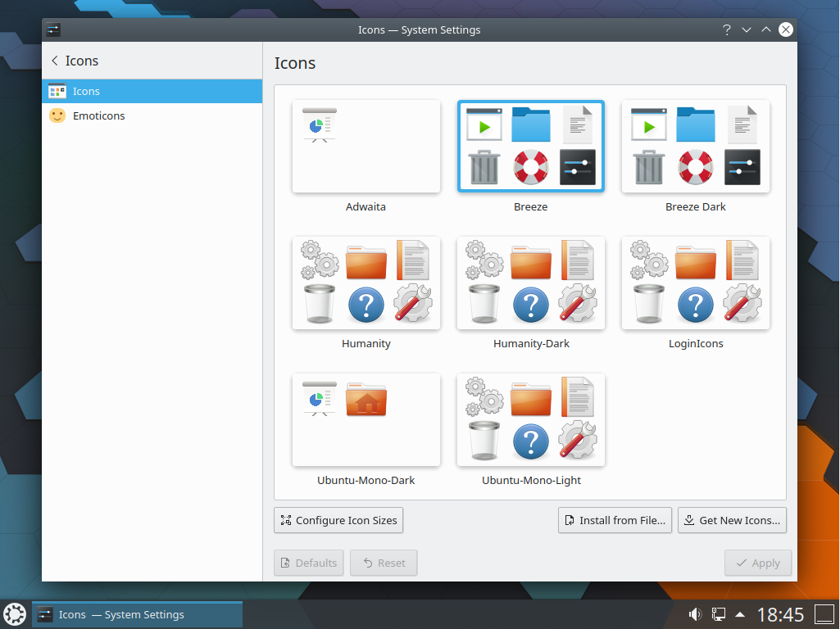Click the Humanity theme question mark icon
This screenshot has height=629, width=840.
(366, 305)
